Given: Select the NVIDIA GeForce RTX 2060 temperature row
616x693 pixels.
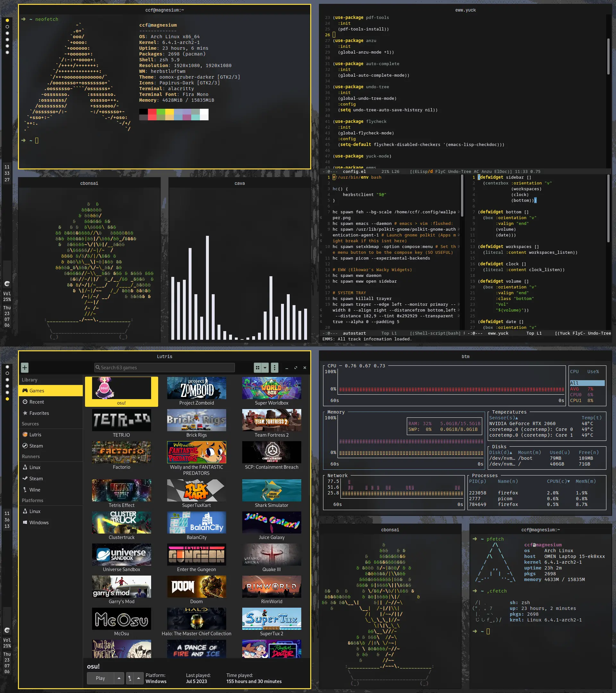Looking at the screenshot, I should pyautogui.click(x=546, y=424).
